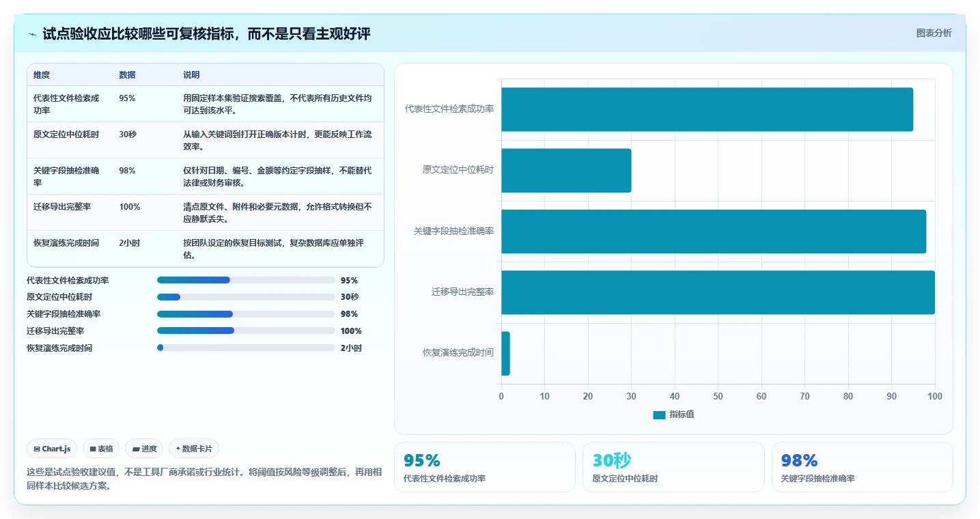Click the 恢复演练完成时间 cell in the table's 维度 column
Image resolution: width=980 pixels, height=519 pixels.
tap(66, 243)
